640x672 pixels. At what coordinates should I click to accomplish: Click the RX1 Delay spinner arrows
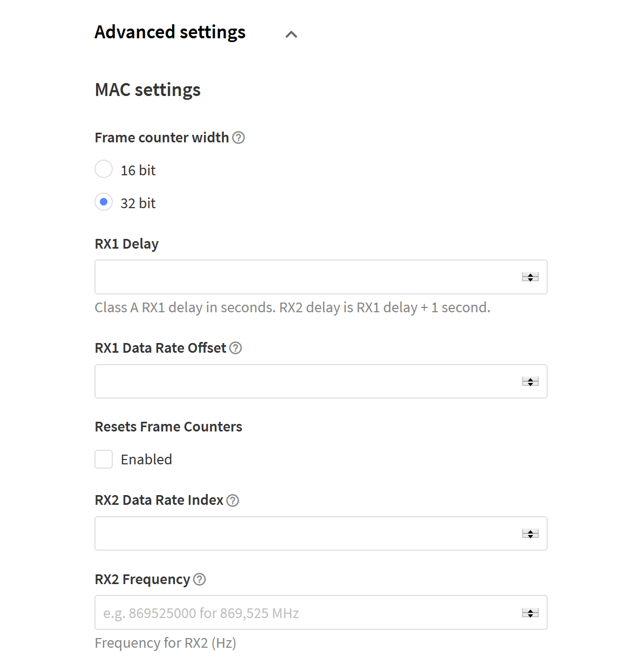coord(530,277)
